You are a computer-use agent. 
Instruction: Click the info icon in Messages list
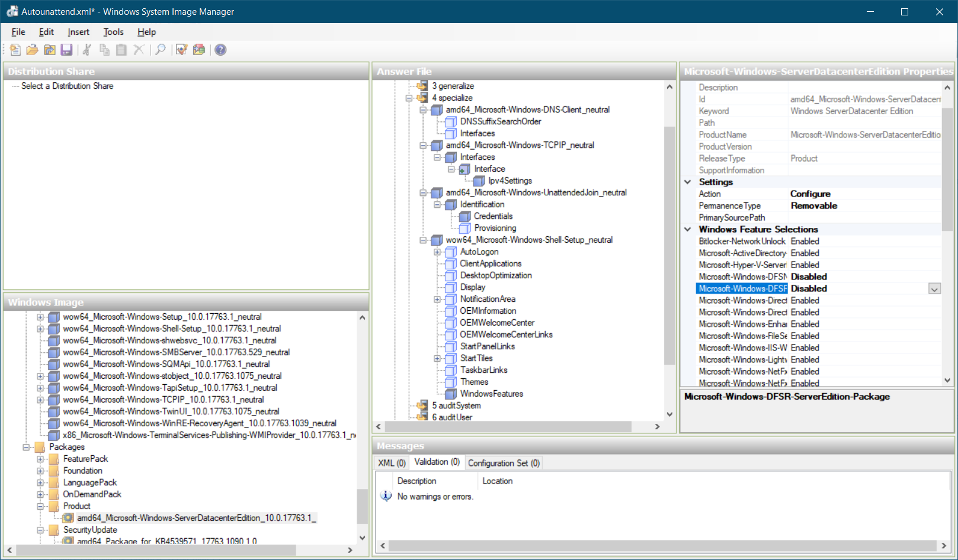click(386, 496)
